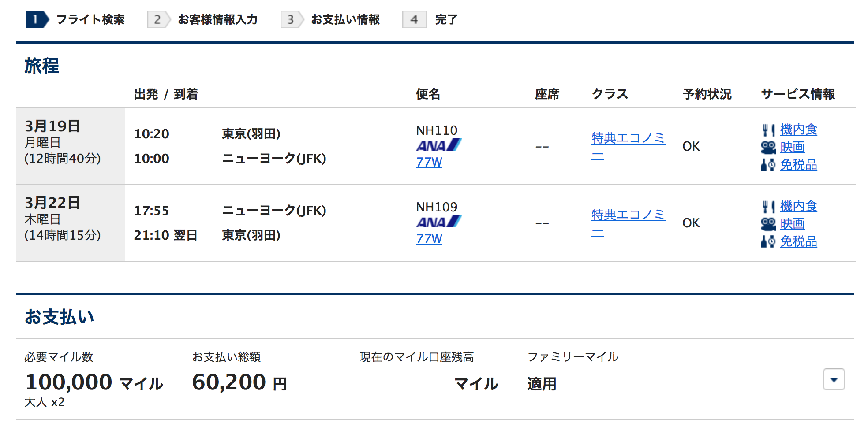Screen dimensions: 868x430
Task: Open the payment details dropdown arrow
Action: point(834,379)
